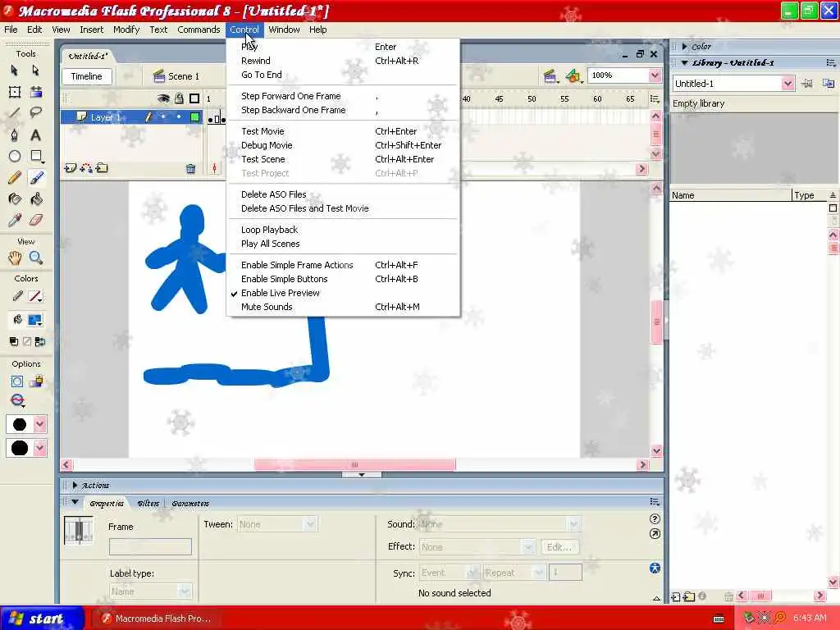Expand the Actions panel

75,486
